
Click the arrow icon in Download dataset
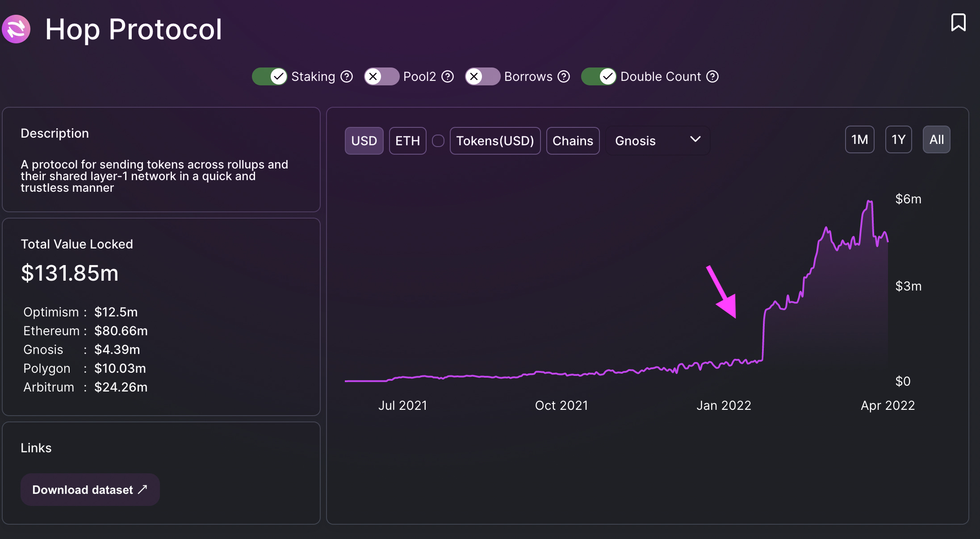(x=142, y=489)
